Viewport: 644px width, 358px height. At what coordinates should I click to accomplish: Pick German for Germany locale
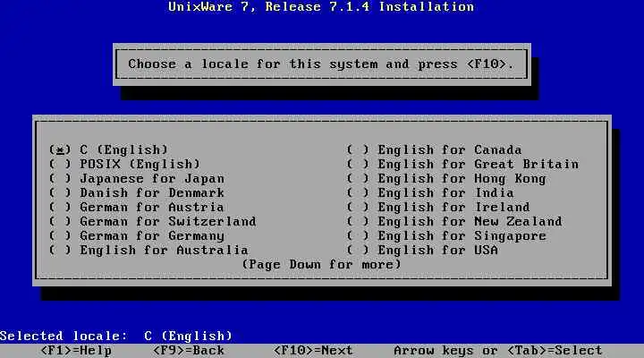point(137,236)
